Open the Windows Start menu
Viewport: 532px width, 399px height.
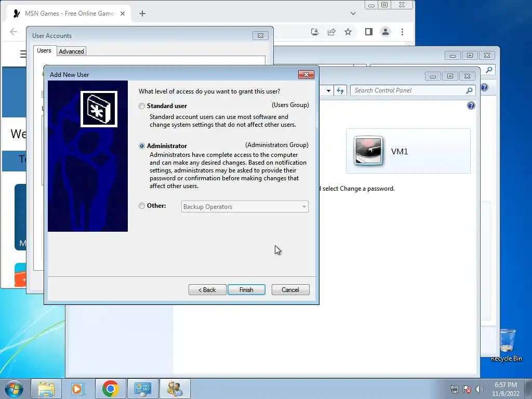tap(14, 389)
